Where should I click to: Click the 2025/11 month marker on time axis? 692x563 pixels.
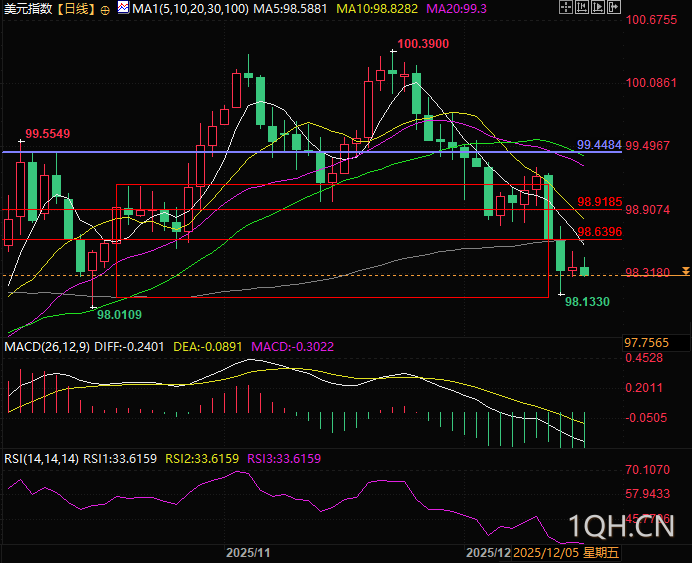point(248,552)
